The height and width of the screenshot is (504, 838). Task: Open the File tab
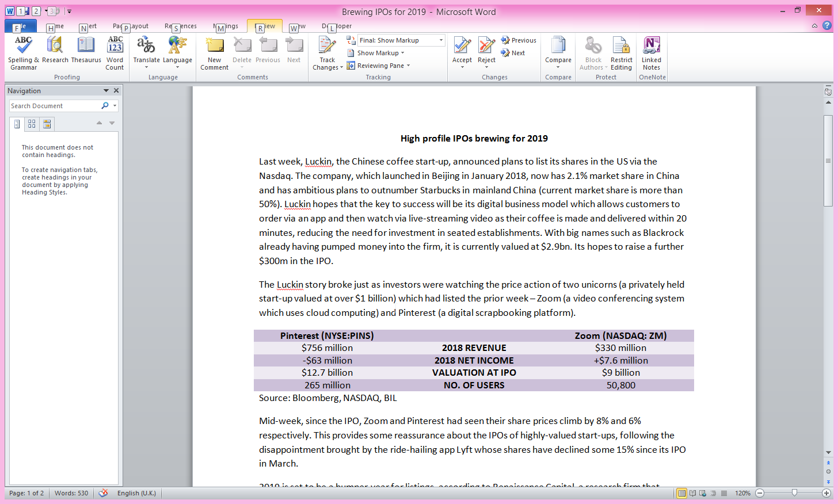21,26
